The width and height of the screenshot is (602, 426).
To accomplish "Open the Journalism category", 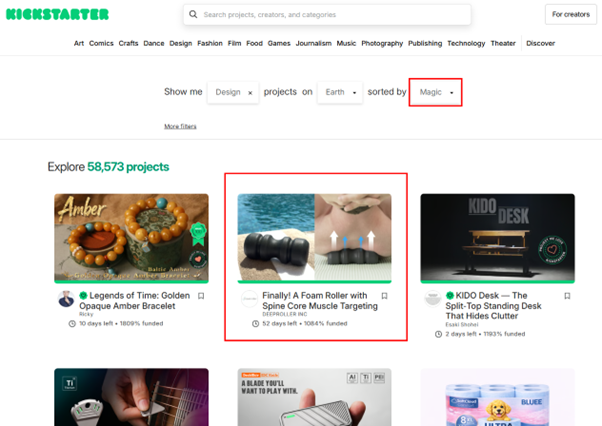I will (313, 43).
